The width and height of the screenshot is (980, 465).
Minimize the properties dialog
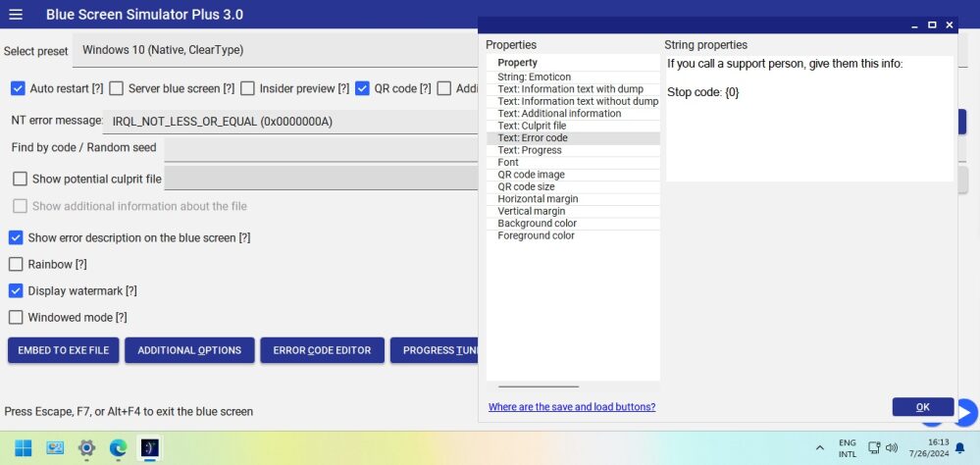click(x=915, y=25)
